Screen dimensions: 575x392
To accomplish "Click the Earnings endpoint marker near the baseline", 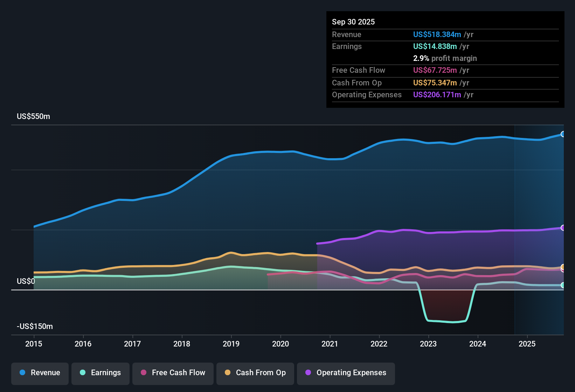I will 562,286.
